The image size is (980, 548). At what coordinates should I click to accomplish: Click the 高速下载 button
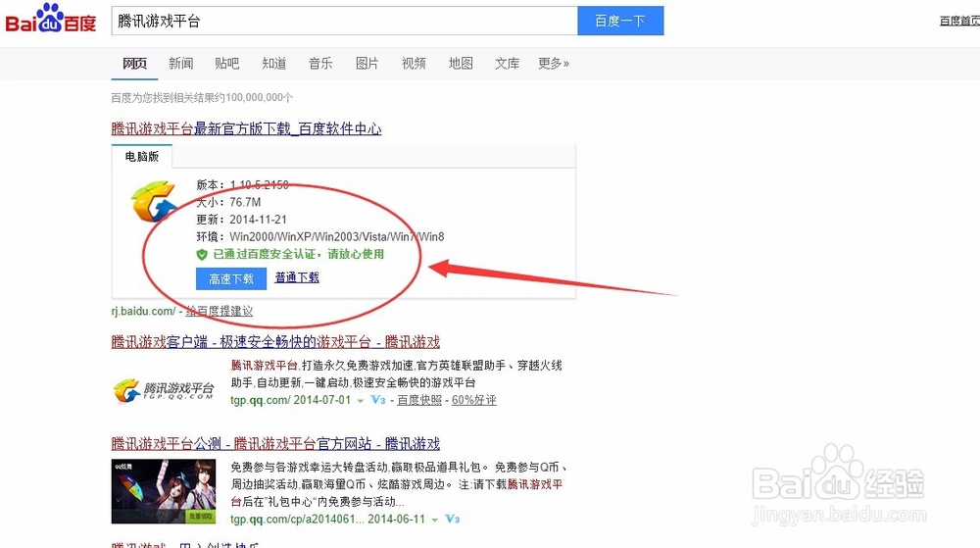(231, 278)
